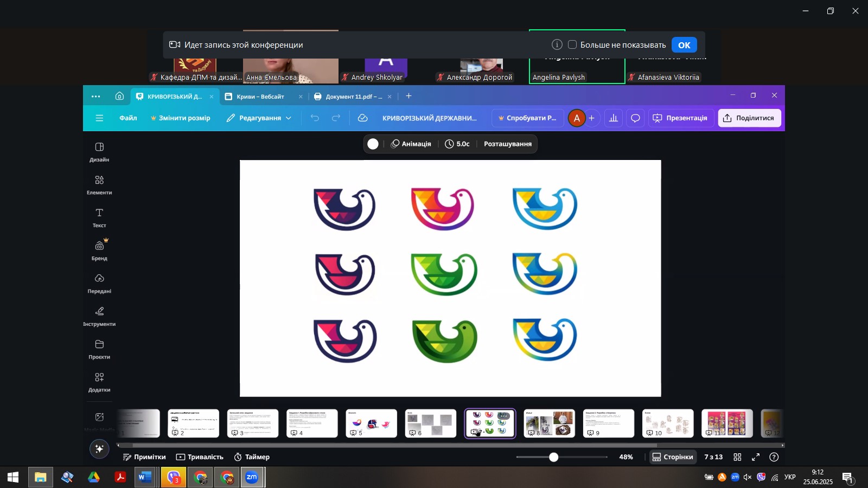868x488 pixels.
Task: Switch to grid view of pages
Action: 737,457
